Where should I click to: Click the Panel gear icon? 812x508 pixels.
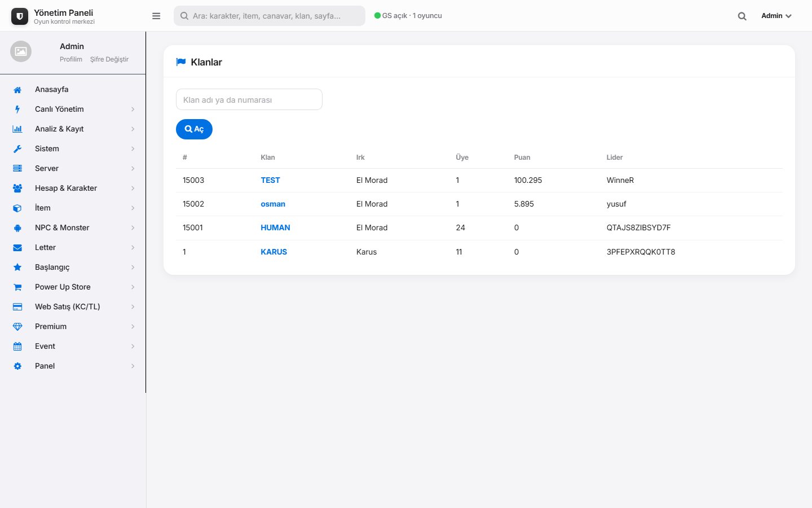17,366
